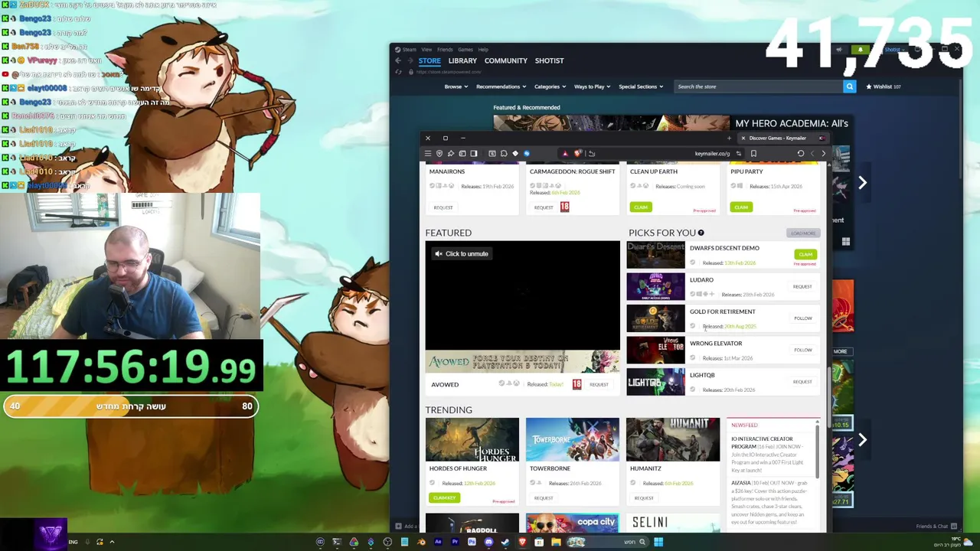Open Steam from the taskbar

point(505,542)
